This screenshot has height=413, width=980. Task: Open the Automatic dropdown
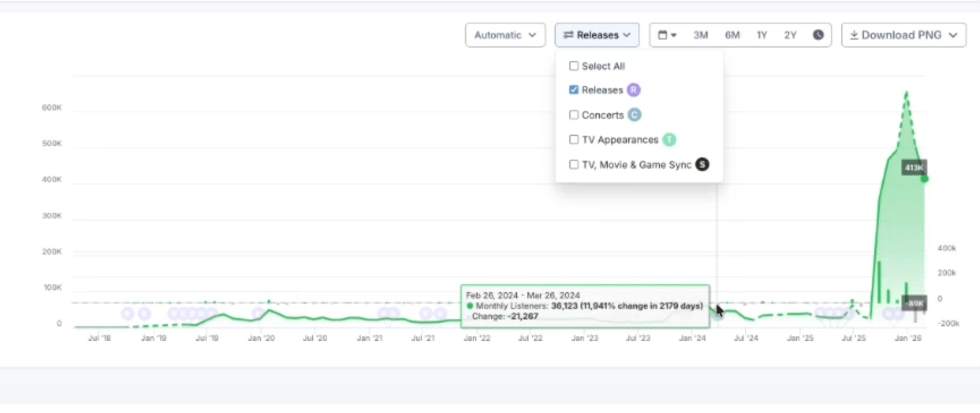pos(505,35)
